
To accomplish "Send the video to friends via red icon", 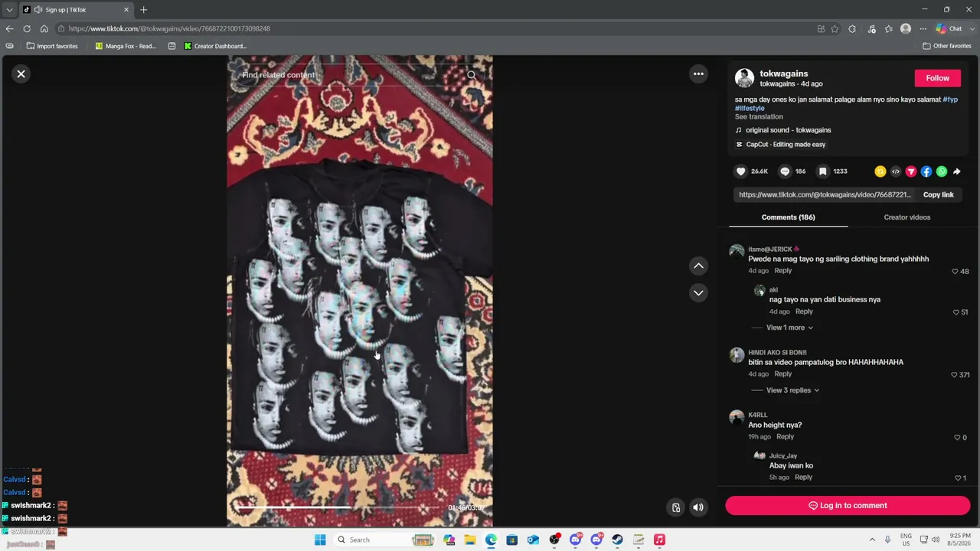I will [x=911, y=171].
